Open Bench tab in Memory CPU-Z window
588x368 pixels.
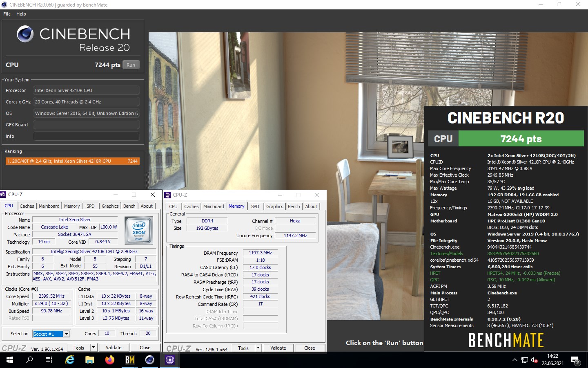pos(294,206)
